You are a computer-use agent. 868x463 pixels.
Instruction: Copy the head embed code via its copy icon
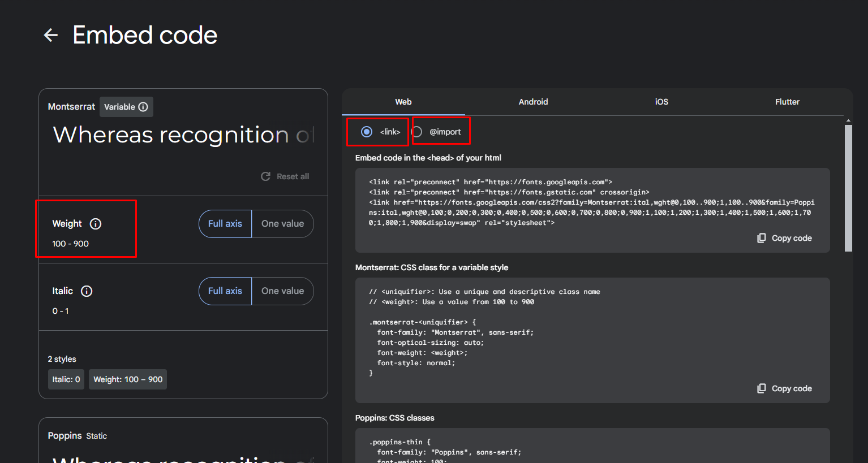762,238
